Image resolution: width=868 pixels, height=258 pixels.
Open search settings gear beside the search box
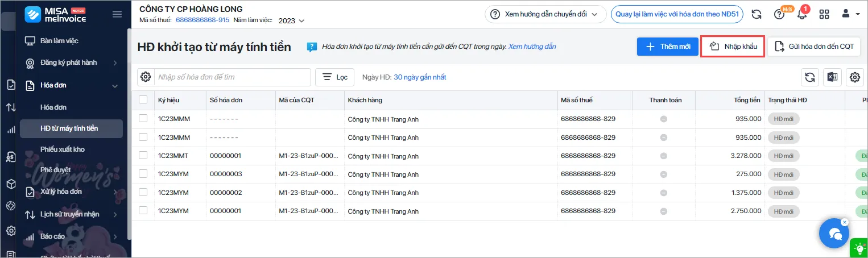tap(146, 77)
